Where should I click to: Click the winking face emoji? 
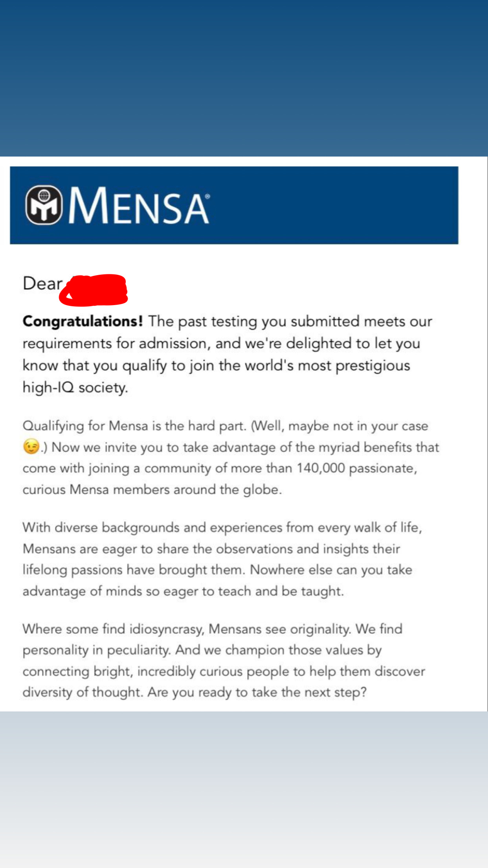coord(31,447)
